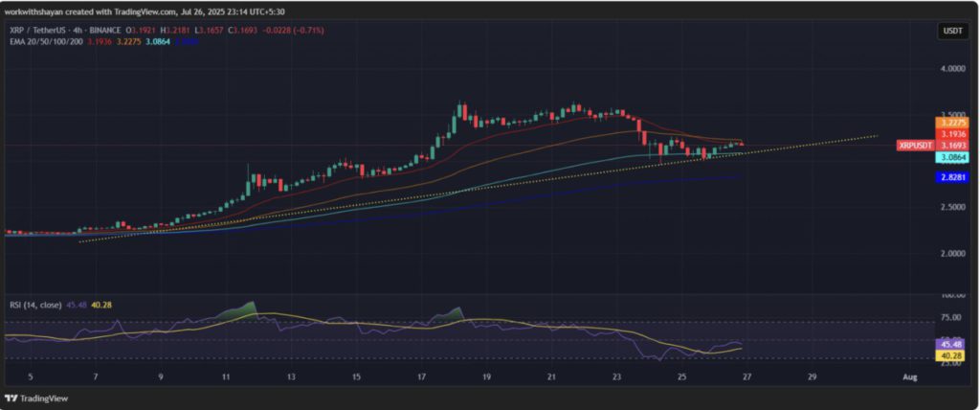Click date 11 on the time axis

(225, 377)
